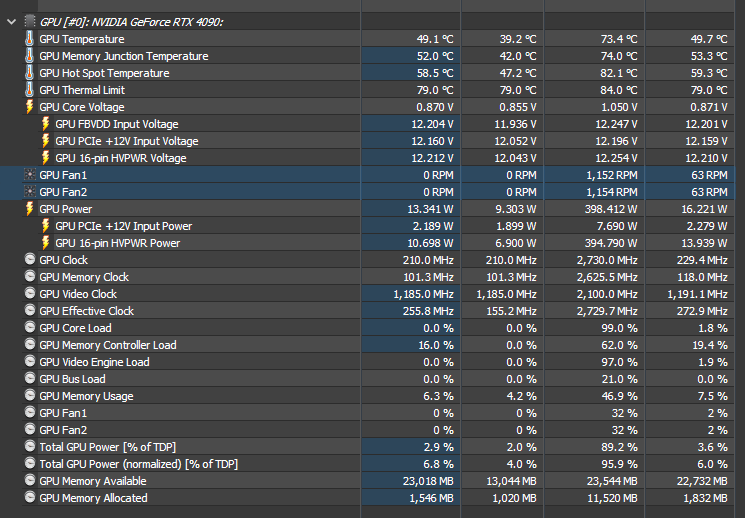
Task: Collapse the GPU [#0] NVIDIA GeForce RTX 4090 group
Action: [x=11, y=21]
